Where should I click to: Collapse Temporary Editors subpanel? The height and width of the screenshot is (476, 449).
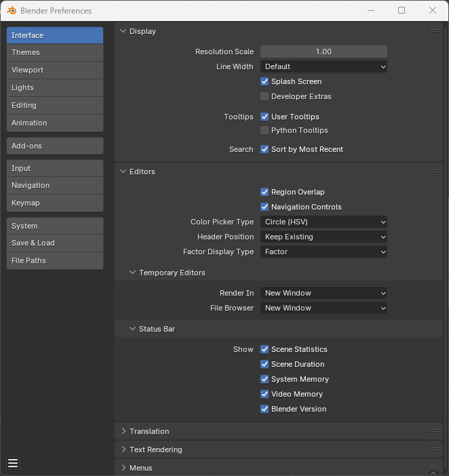(132, 273)
